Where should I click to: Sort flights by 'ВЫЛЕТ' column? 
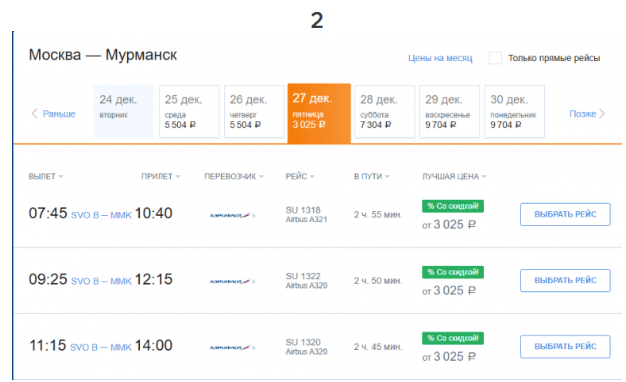(x=46, y=176)
